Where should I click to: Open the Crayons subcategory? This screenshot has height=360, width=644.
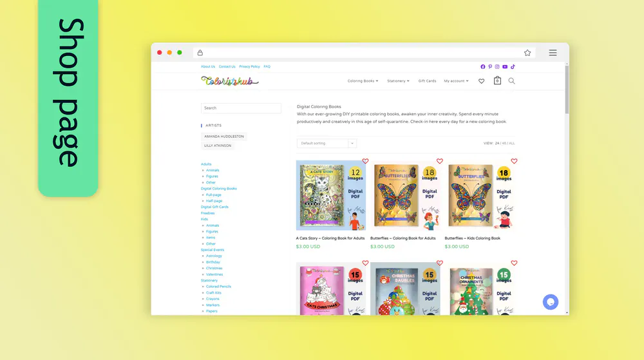click(213, 299)
